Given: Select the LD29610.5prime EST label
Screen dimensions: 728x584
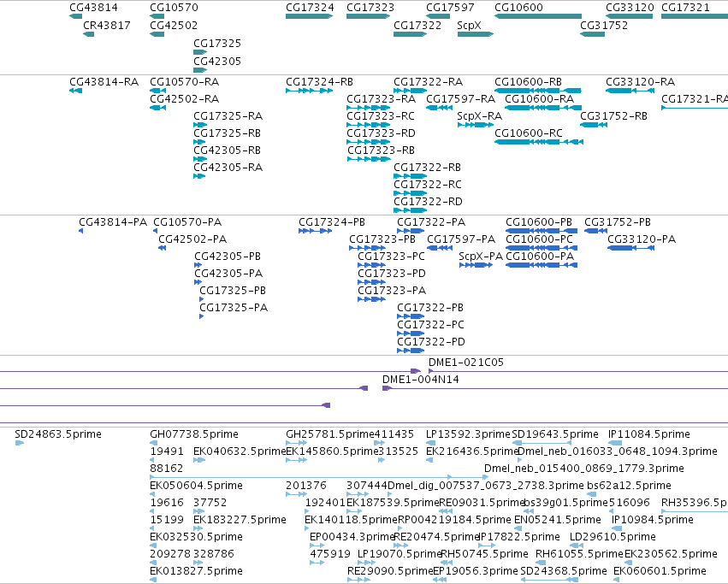Looking at the screenshot, I should pos(613,537).
